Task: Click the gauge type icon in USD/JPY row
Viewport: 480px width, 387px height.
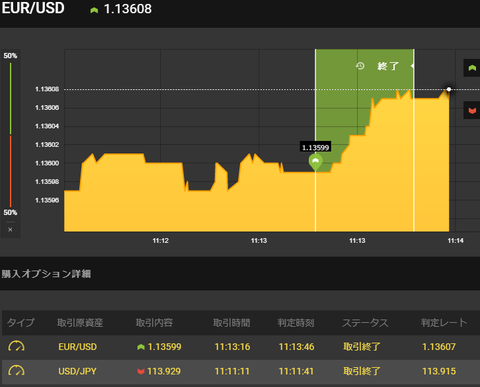Action: 16,371
